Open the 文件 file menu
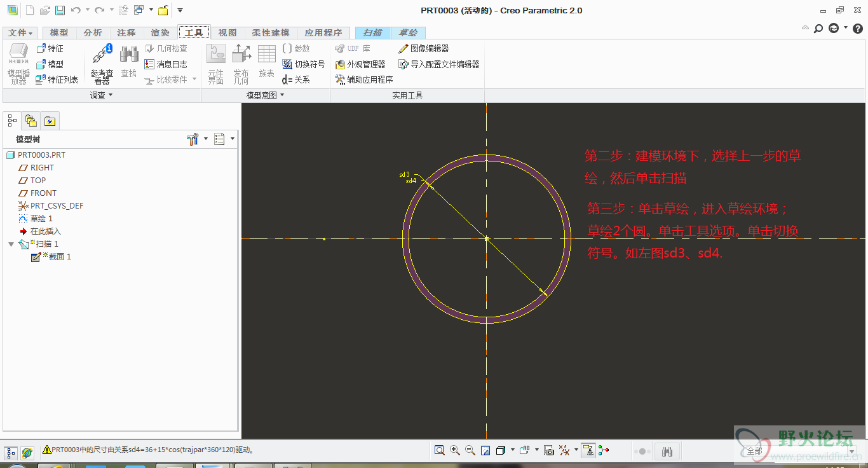This screenshot has height=468, width=868. click(x=20, y=32)
